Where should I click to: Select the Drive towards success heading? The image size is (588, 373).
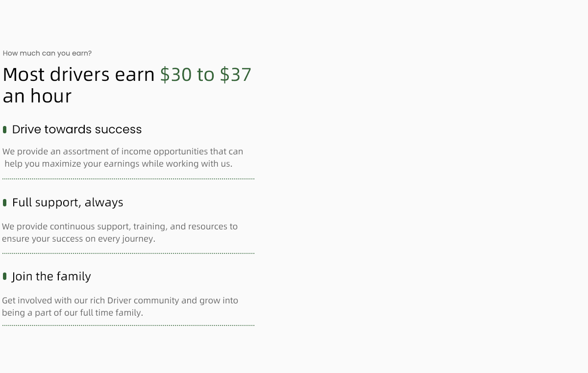pyautogui.click(x=77, y=129)
